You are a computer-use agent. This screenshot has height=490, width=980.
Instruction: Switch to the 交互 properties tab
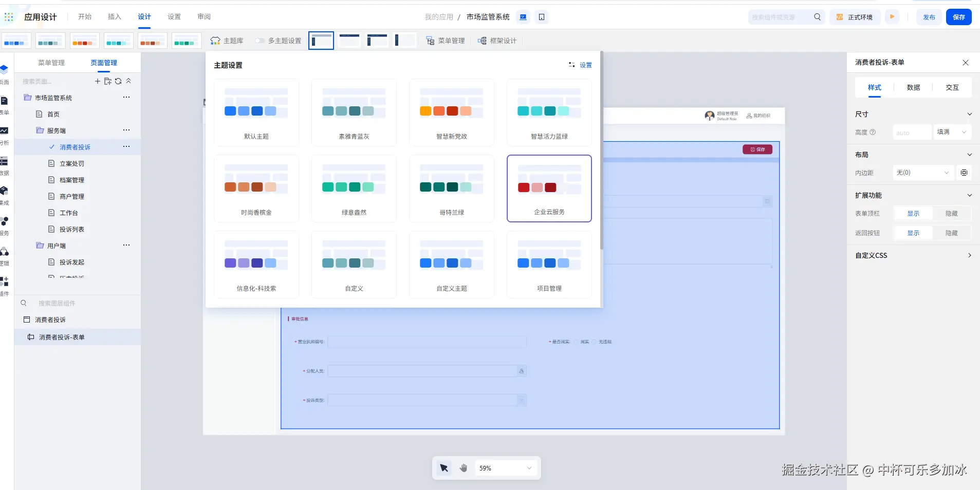tap(952, 87)
